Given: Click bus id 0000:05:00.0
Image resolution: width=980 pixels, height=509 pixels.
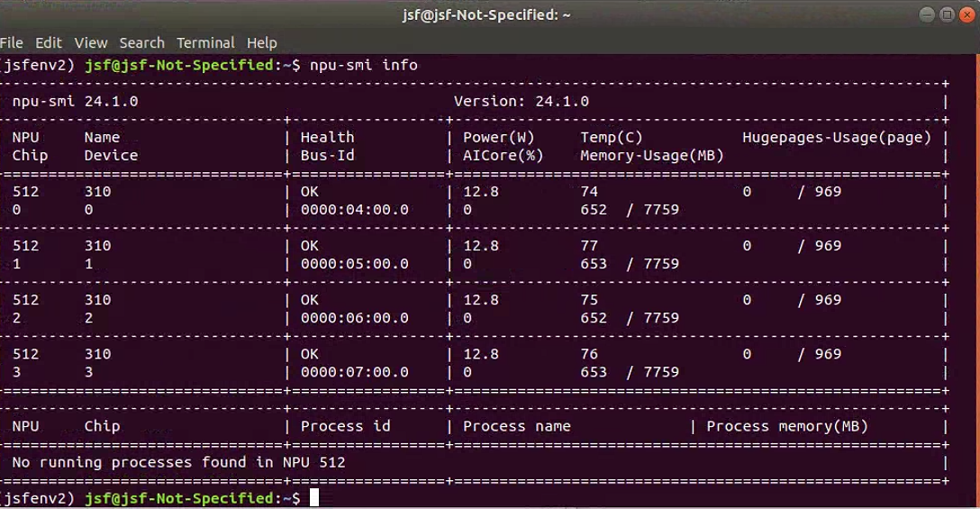Looking at the screenshot, I should [354, 263].
